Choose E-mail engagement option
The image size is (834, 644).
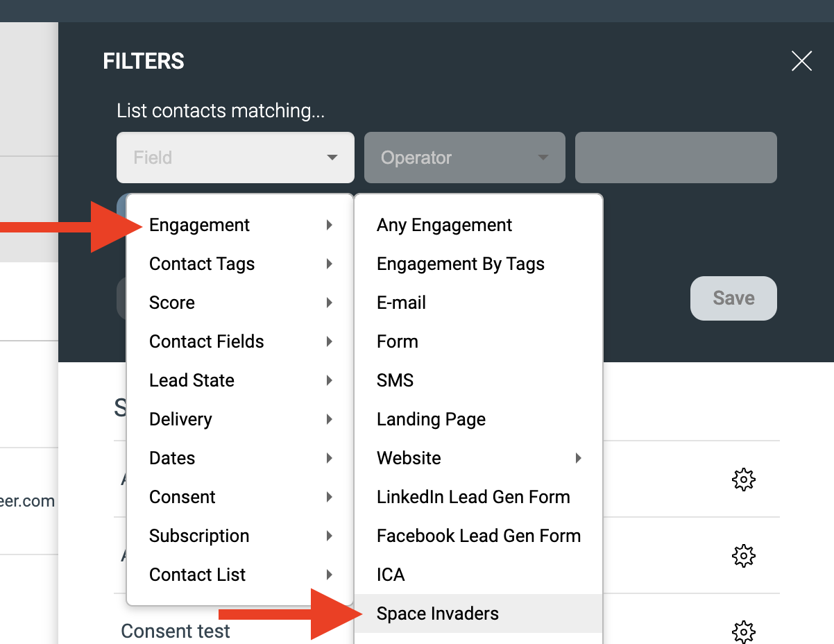[479, 303]
